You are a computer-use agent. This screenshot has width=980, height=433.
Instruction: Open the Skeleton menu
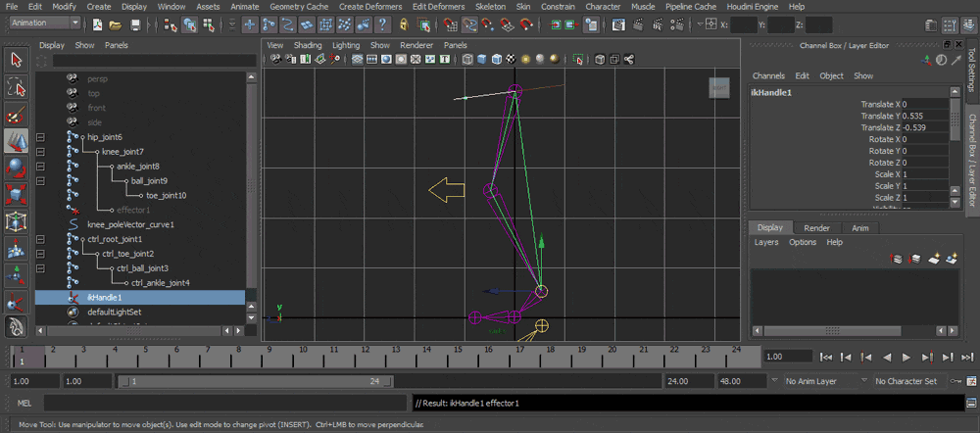pos(491,6)
